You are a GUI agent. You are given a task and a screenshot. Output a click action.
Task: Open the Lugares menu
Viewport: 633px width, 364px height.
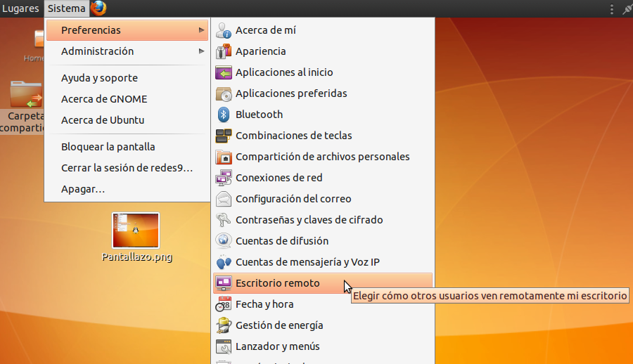[20, 8]
